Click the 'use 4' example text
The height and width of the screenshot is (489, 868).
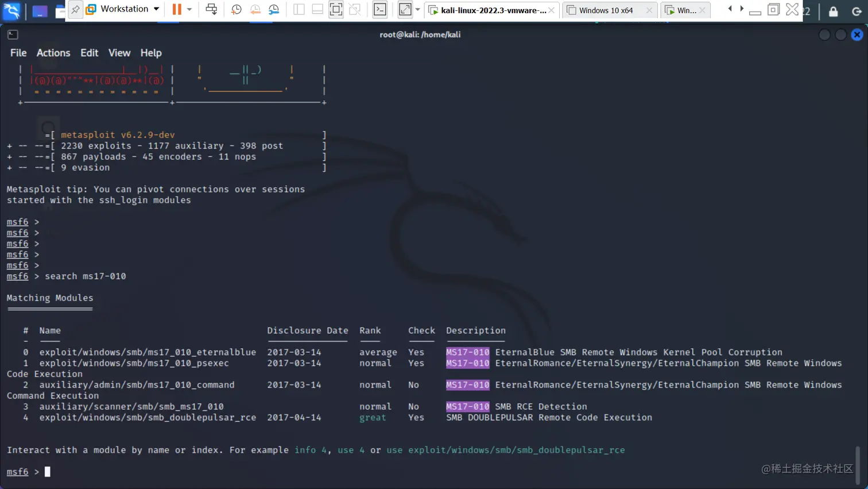351,450
